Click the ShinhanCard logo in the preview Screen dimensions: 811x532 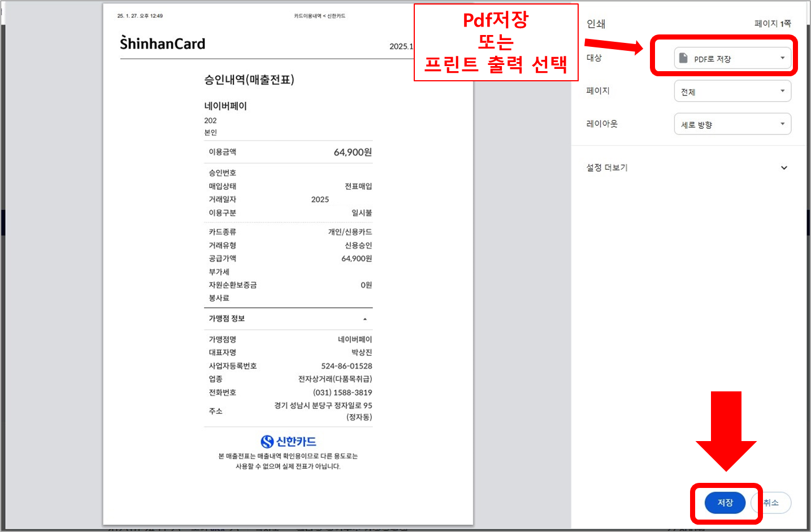click(x=163, y=43)
